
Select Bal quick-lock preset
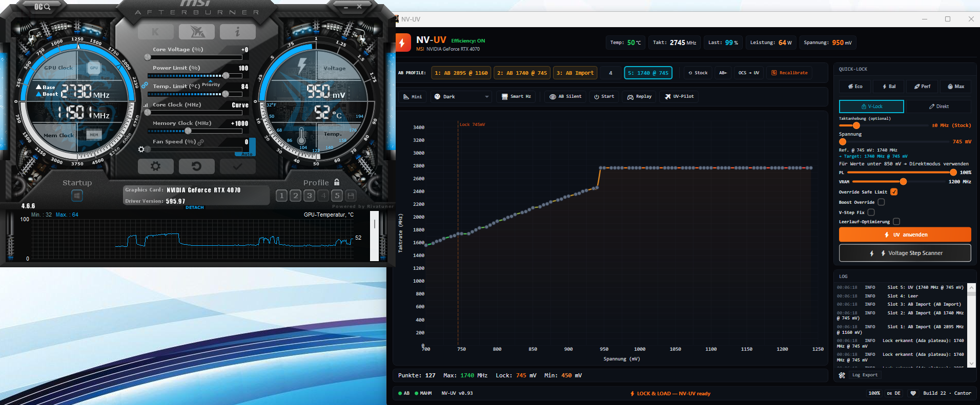(x=889, y=87)
